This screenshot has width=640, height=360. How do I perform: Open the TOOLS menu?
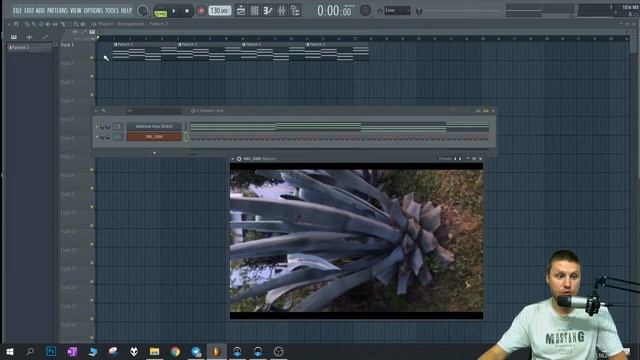coord(112,11)
